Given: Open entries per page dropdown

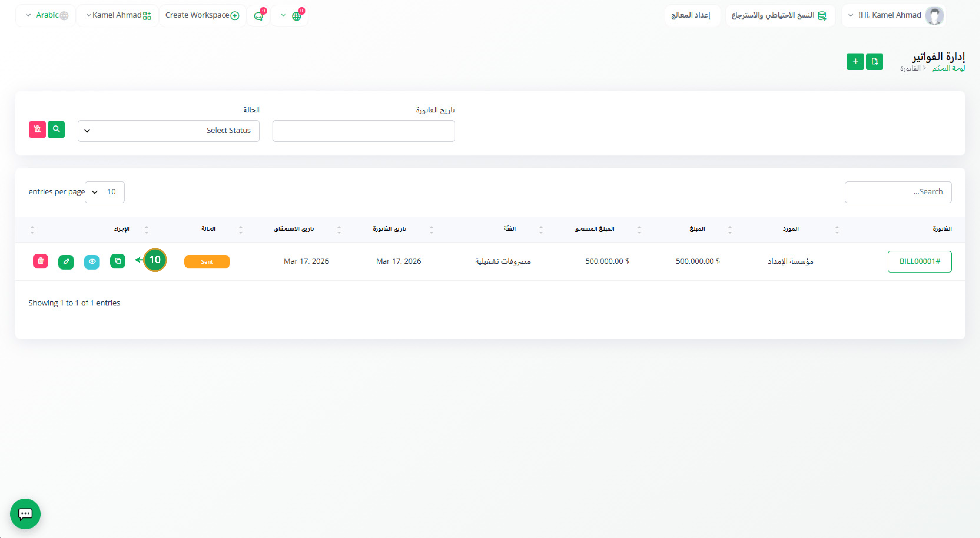Looking at the screenshot, I should click(x=105, y=192).
